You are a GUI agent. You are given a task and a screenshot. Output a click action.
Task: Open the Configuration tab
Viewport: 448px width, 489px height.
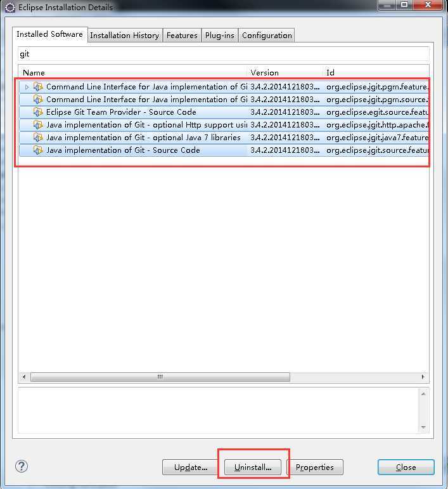267,36
